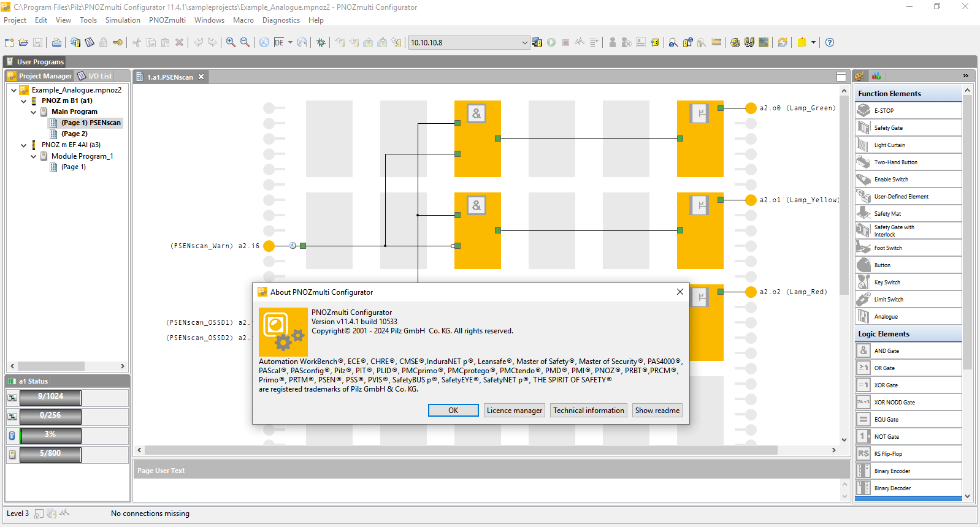Click the Technical information button
The image size is (980, 527).
[x=589, y=411]
